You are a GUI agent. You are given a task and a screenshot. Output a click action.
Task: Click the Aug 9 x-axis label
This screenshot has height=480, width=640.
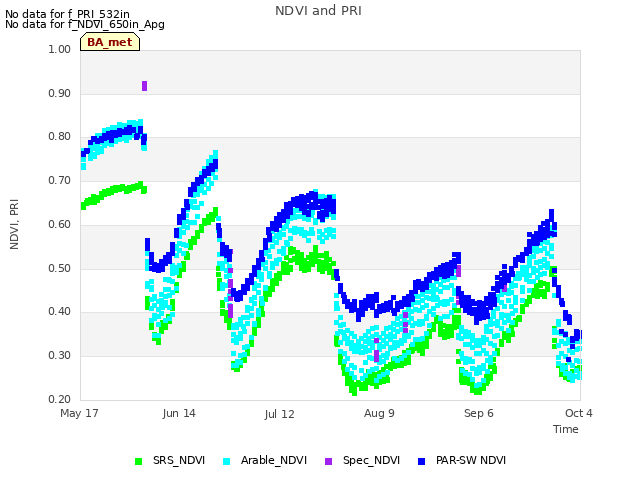click(379, 413)
